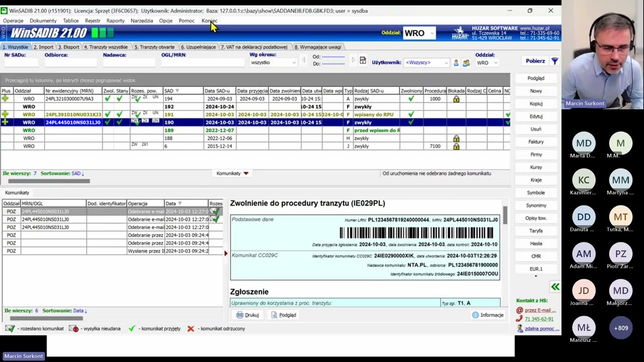This screenshot has width=644, height=362.
Task: Collapse sidebar with green double-arrow icon
Action: (x=555, y=287)
